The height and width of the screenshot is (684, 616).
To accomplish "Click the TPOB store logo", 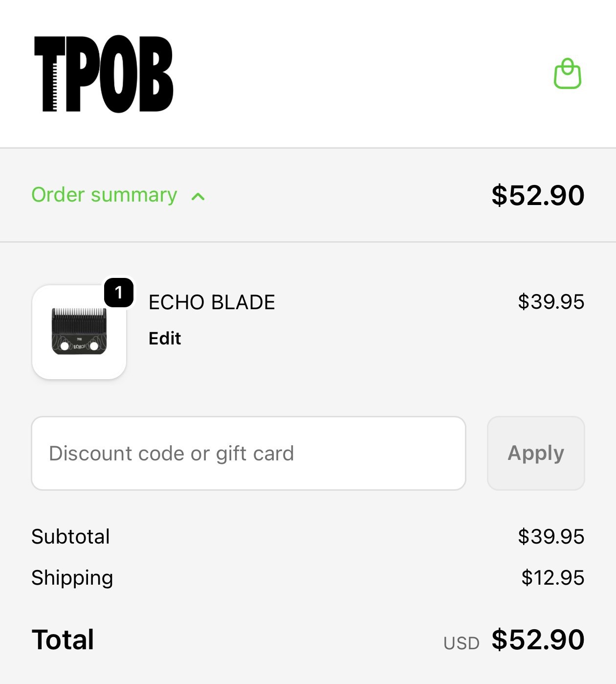I will (x=104, y=74).
